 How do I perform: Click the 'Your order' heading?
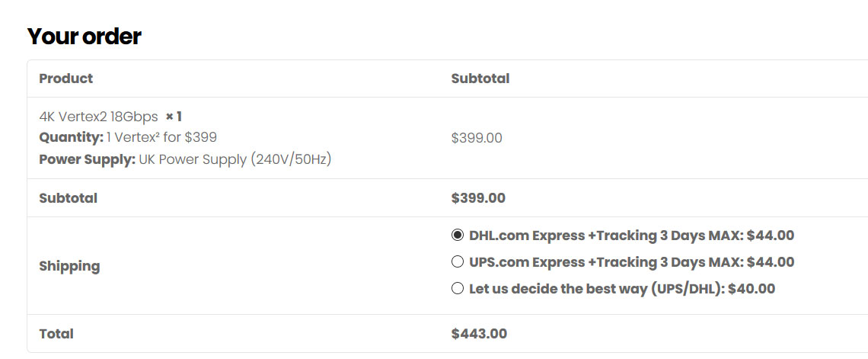pos(85,37)
